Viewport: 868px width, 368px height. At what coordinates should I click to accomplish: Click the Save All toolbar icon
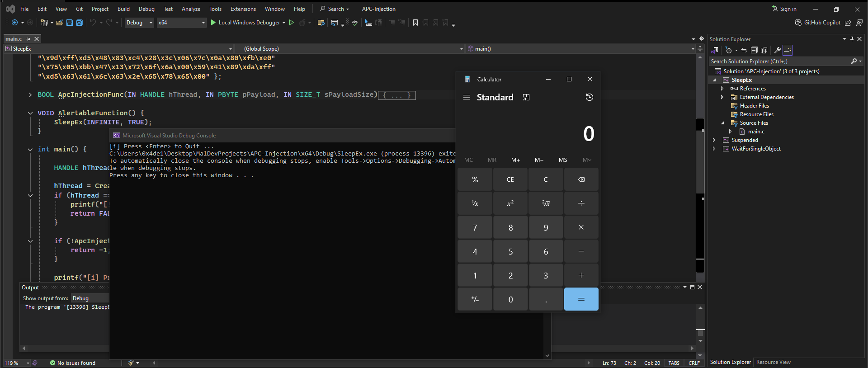pyautogui.click(x=80, y=23)
